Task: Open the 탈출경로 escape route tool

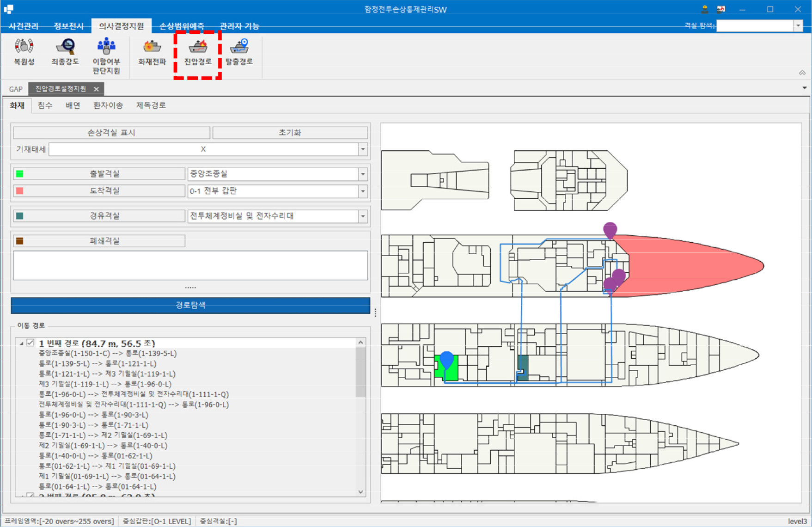Action: pyautogui.click(x=239, y=52)
